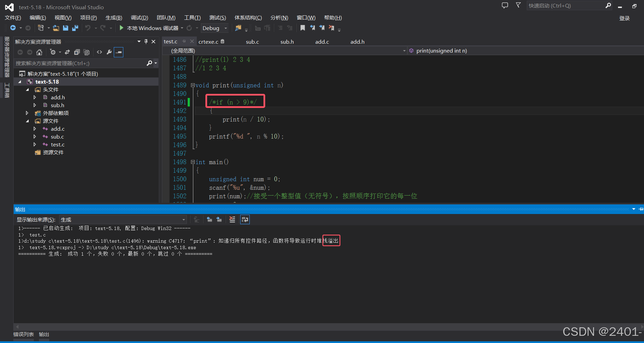
Task: Collapse all nodes in Solution Explorer
Action: coord(77,52)
